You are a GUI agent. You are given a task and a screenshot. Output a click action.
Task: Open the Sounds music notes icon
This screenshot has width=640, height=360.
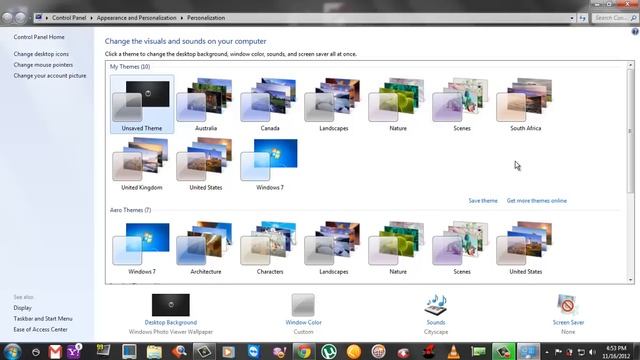436,305
